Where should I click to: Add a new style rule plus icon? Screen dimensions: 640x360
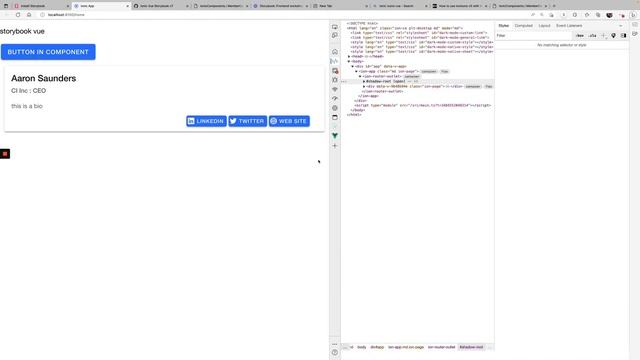(x=604, y=36)
